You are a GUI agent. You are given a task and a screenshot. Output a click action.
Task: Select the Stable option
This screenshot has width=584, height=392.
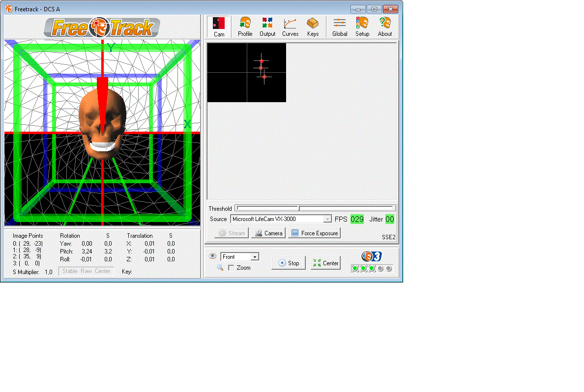coord(70,271)
